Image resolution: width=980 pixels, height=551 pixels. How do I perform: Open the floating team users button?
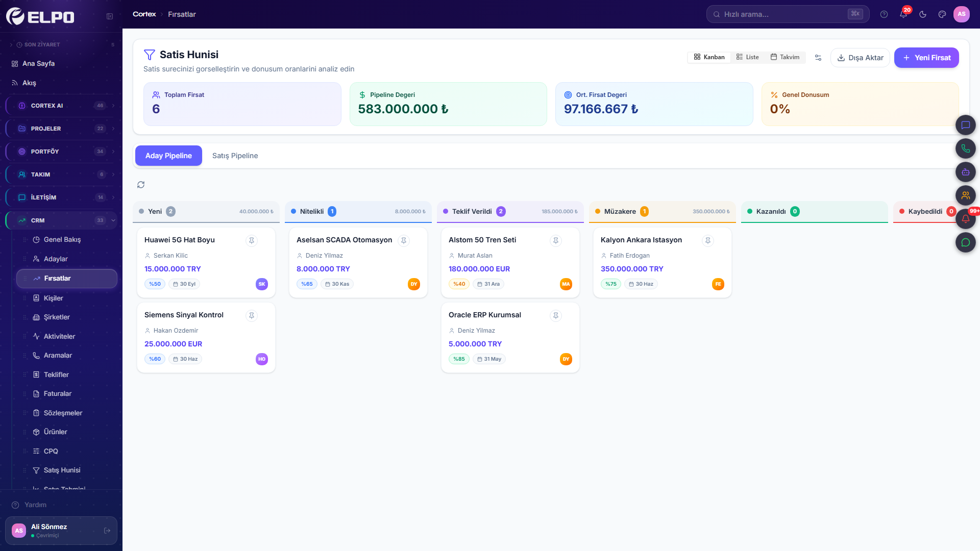tap(966, 195)
